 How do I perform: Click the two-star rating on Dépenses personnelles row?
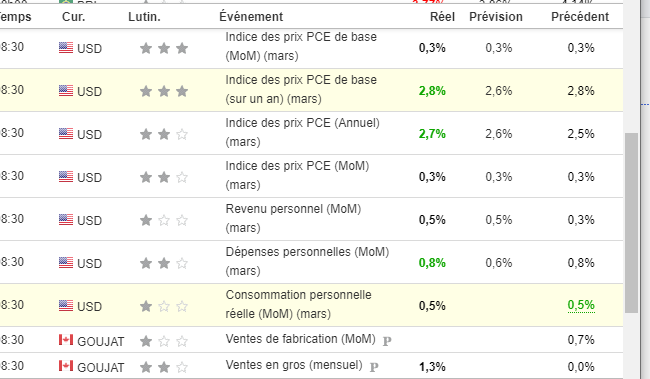click(164, 263)
